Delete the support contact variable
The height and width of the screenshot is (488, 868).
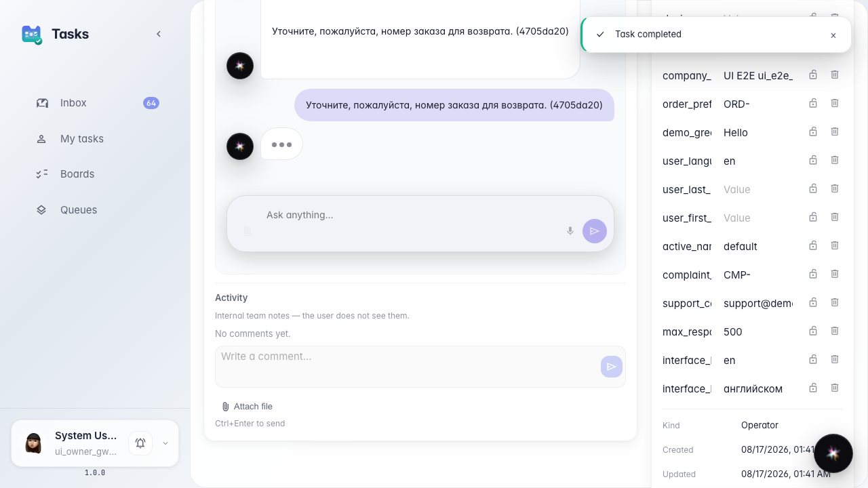click(x=835, y=302)
